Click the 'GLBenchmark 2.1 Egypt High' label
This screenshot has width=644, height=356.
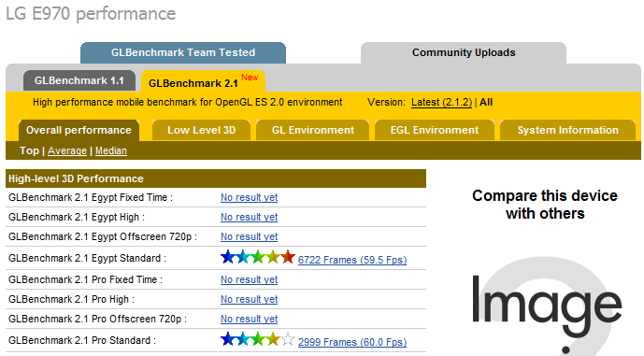pyautogui.click(x=77, y=217)
